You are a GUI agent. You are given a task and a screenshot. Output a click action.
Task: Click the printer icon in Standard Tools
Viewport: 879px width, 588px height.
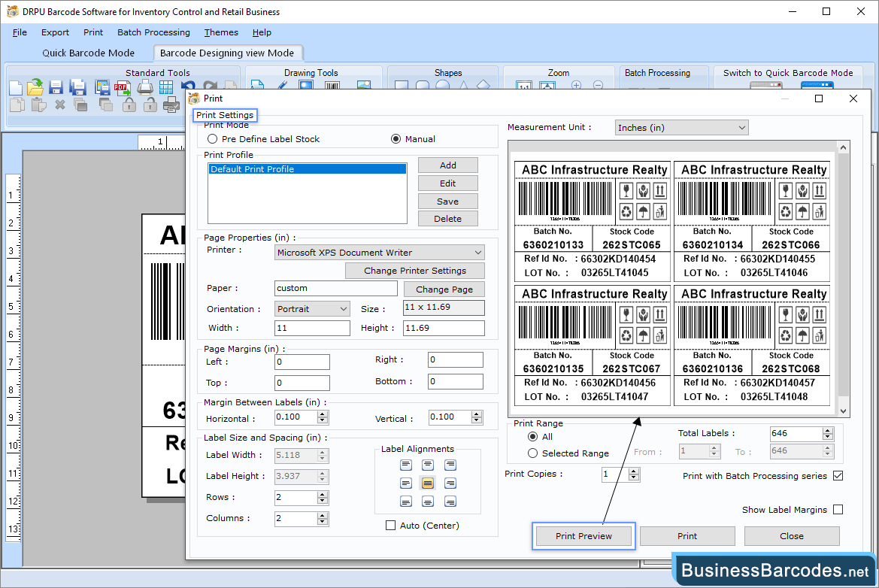tap(145, 87)
